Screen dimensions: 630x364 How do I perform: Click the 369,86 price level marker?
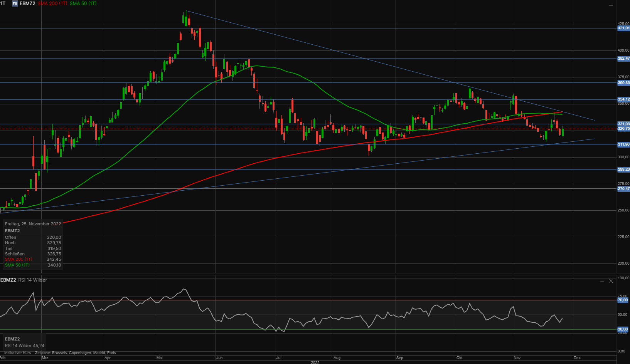coord(623,83)
